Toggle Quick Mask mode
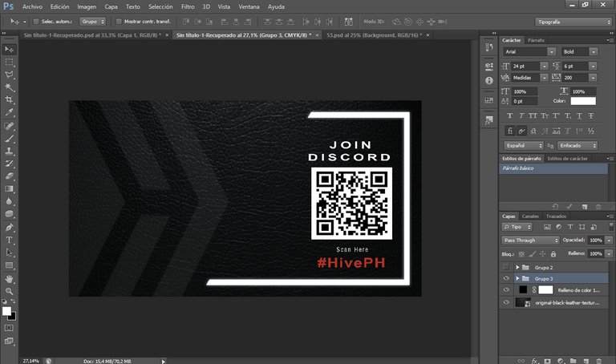 [x=9, y=328]
